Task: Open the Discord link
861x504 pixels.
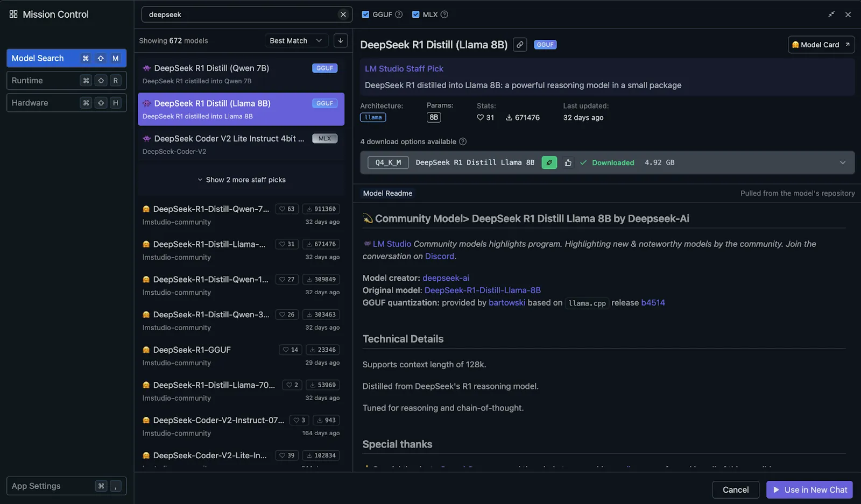Action: (440, 257)
